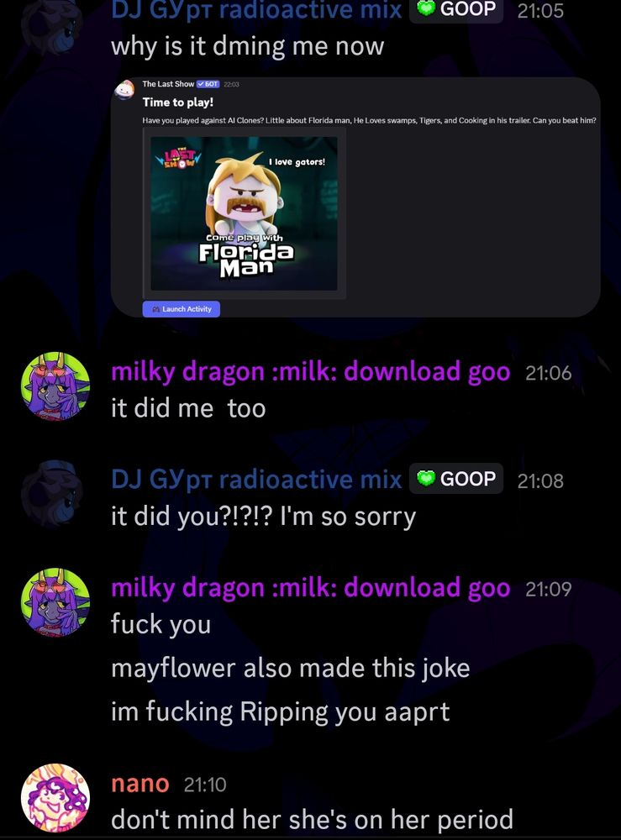This screenshot has height=840, width=621.
Task: Click milky dragon avatar at 21:09
Action: tap(55, 602)
